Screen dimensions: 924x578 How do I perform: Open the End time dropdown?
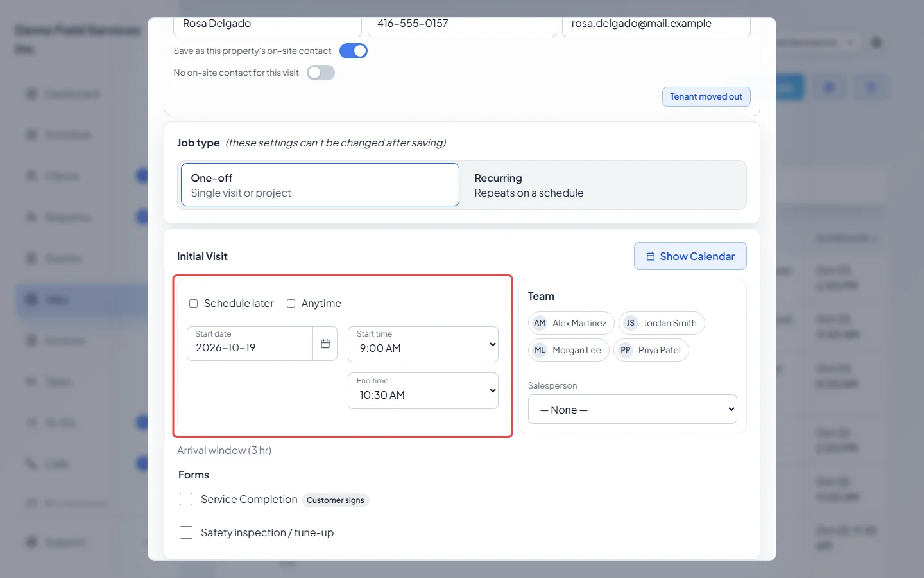pos(423,390)
